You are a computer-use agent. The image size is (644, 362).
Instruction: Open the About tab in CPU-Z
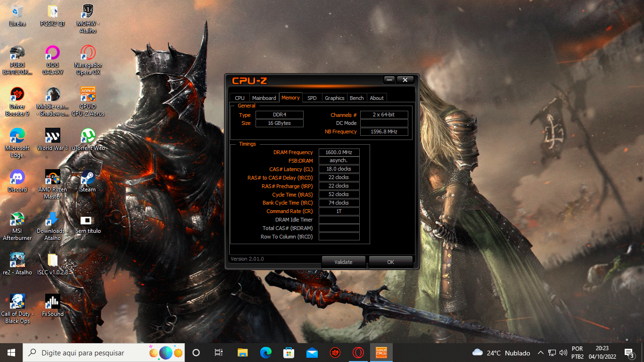pos(377,98)
